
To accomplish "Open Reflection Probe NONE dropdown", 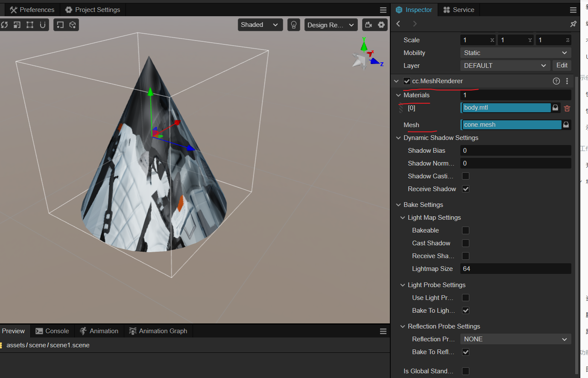I will tap(516, 339).
